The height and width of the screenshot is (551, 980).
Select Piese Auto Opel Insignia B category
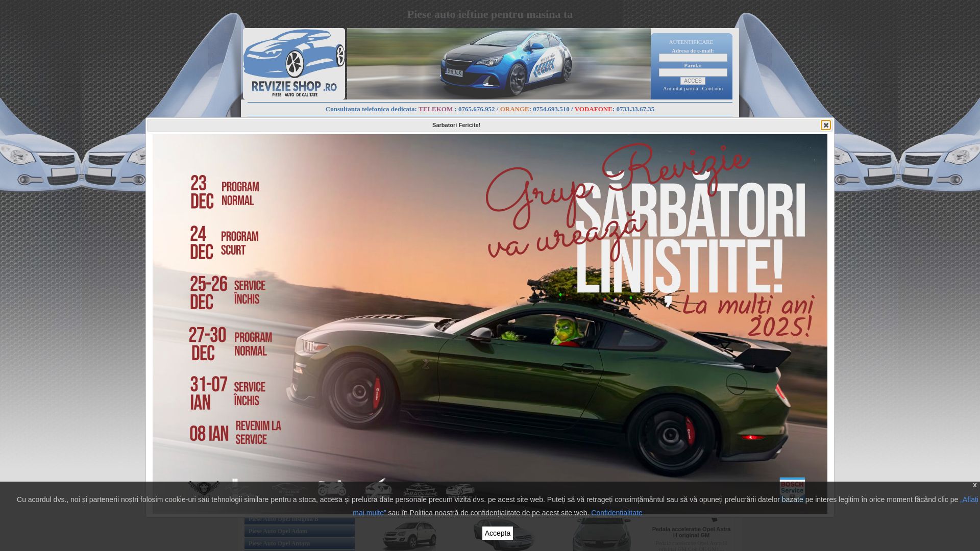coord(300,519)
